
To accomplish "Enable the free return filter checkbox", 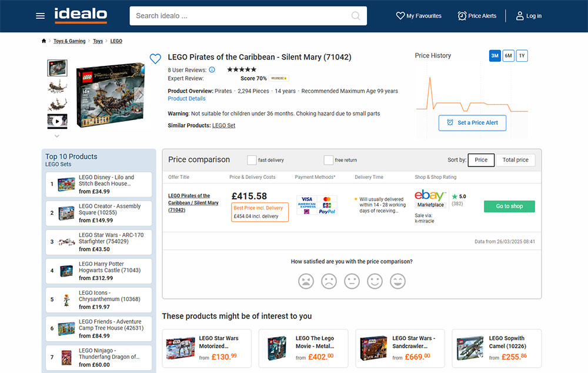I will (x=329, y=160).
